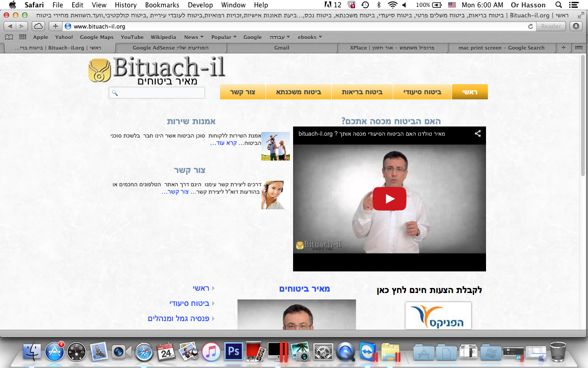Open the Wikipedia bookmark
Viewport: 588px width, 368px height.
[163, 37]
